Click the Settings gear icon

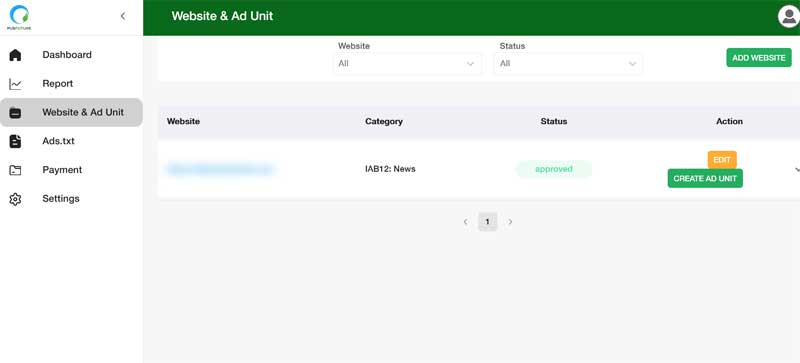[x=15, y=199]
